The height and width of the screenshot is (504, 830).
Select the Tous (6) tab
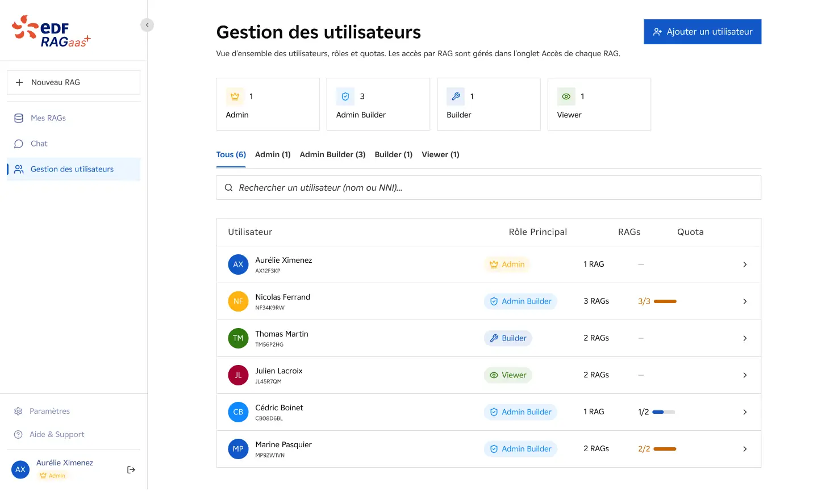click(x=231, y=154)
